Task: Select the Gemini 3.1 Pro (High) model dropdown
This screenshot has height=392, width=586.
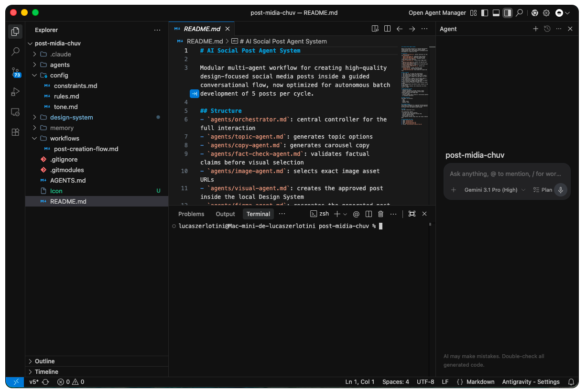Action: click(x=495, y=190)
